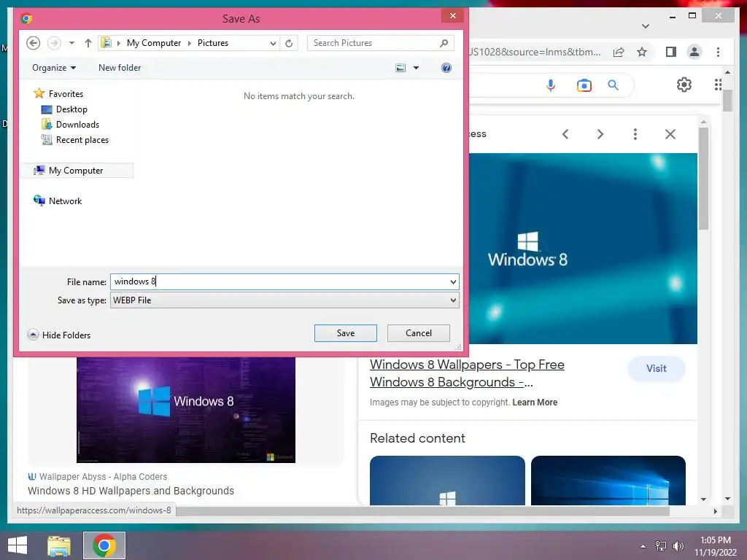The width and height of the screenshot is (747, 560).
Task: Open Learn More copyright link
Action: 535,402
